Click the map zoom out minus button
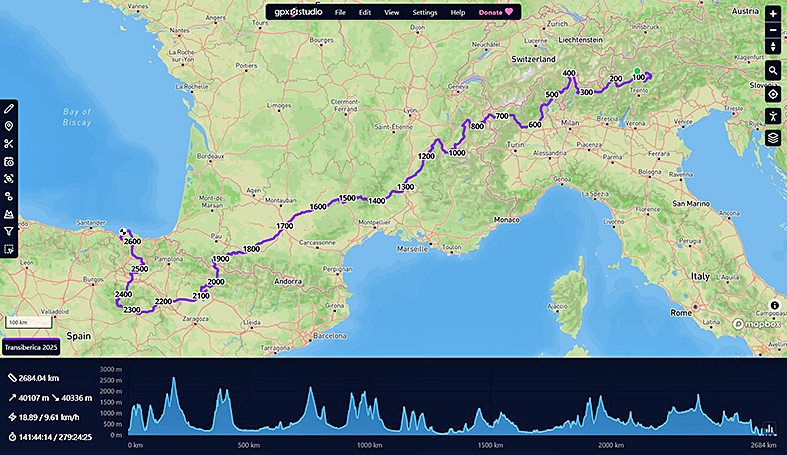This screenshot has width=787, height=455. [773, 30]
